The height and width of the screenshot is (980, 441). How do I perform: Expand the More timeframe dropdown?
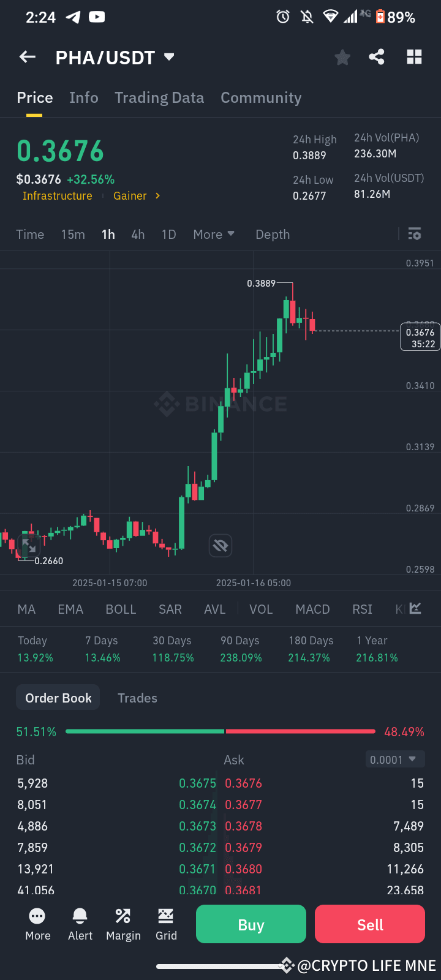click(213, 234)
